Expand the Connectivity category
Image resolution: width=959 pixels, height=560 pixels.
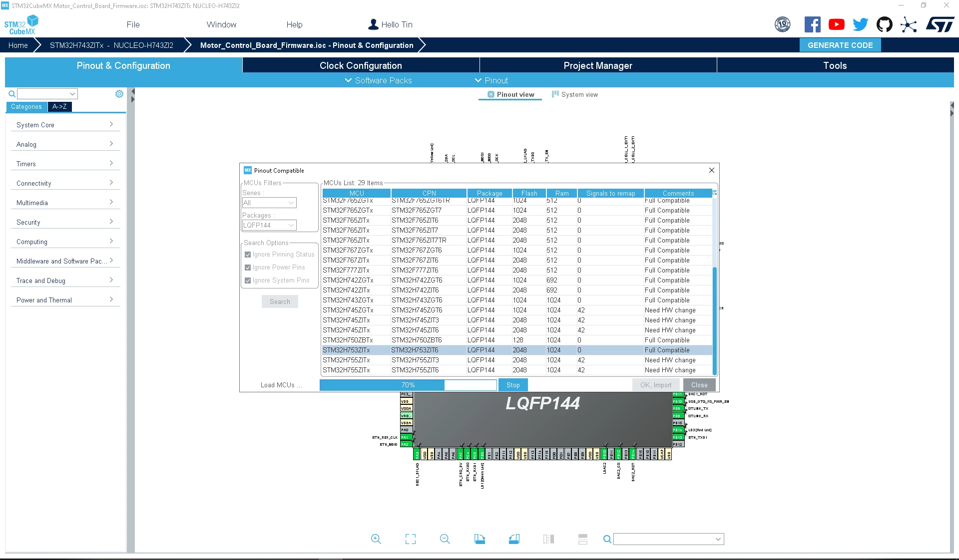click(65, 183)
